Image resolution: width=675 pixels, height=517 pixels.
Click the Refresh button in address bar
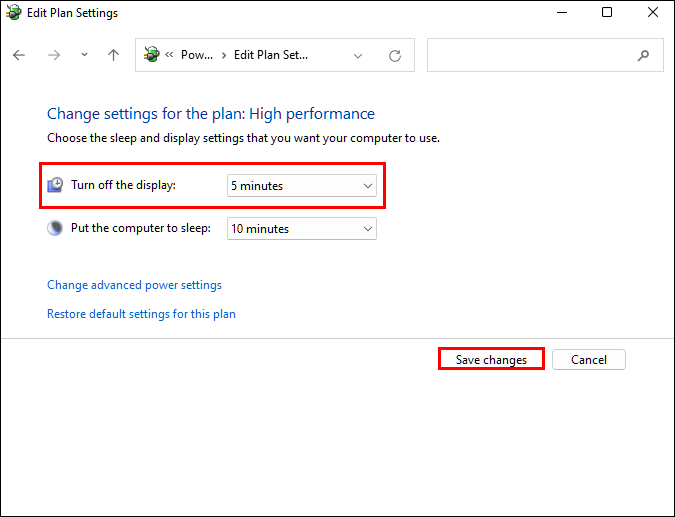tap(395, 56)
